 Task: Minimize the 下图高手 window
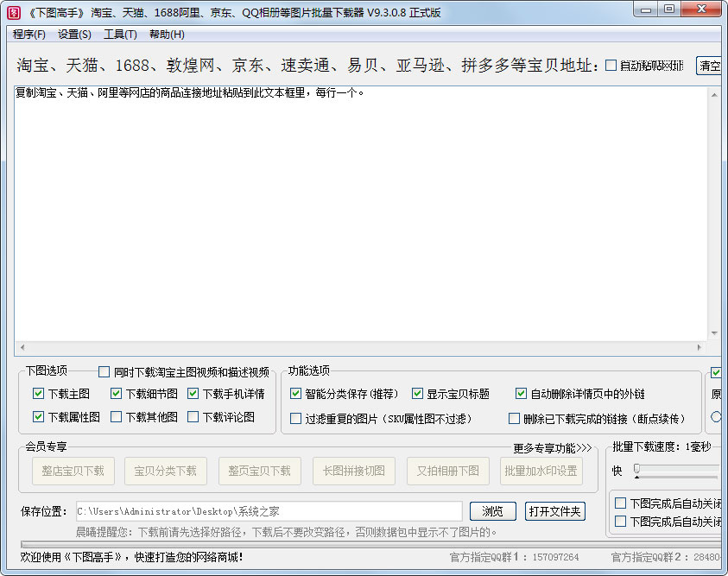[x=645, y=9]
